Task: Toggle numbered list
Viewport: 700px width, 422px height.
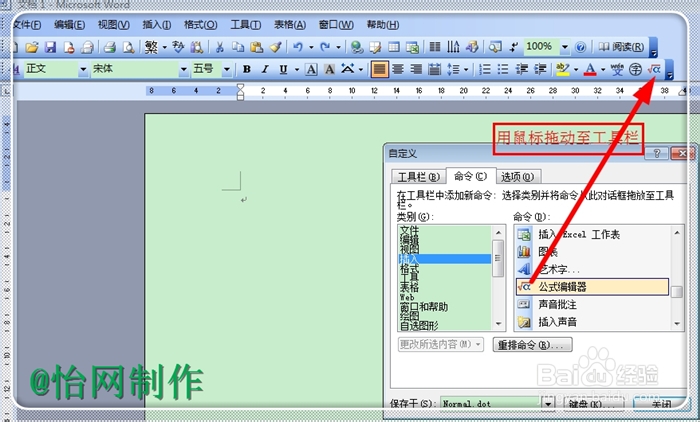Action: click(x=485, y=69)
